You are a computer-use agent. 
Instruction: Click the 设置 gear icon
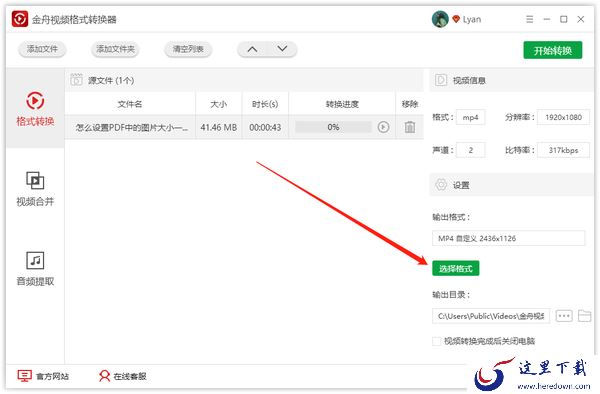pos(441,185)
